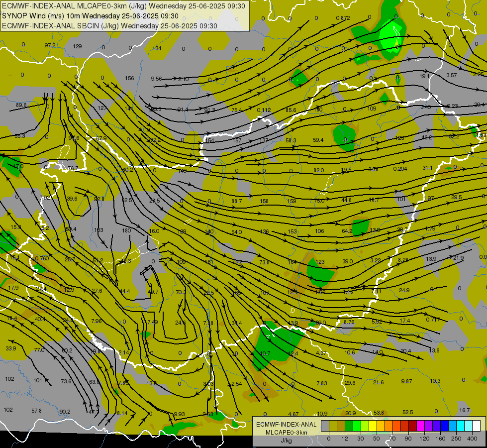Viewport: 487px width, 448px height.
Task: Click the map value 8.76
Action: 349,323
